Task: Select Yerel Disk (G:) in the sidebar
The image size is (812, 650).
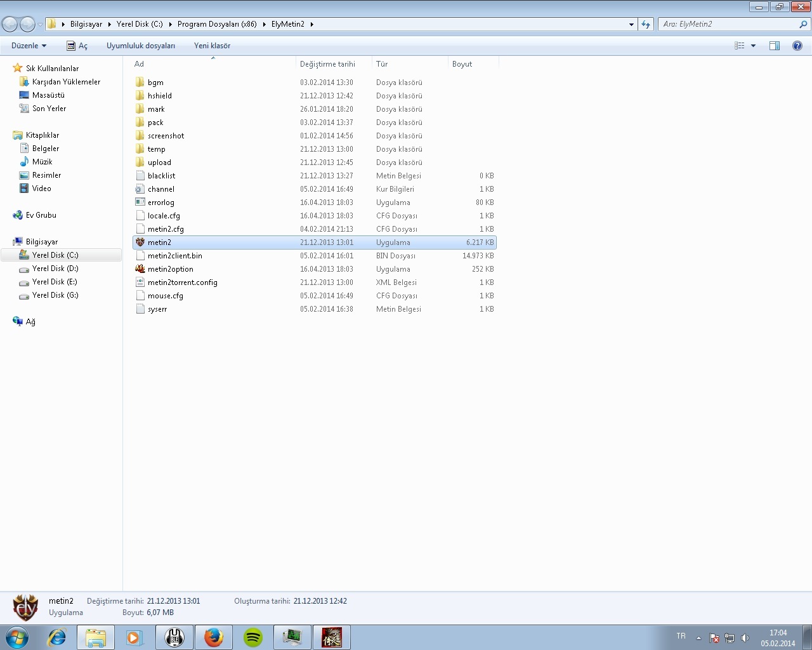Action: point(55,295)
